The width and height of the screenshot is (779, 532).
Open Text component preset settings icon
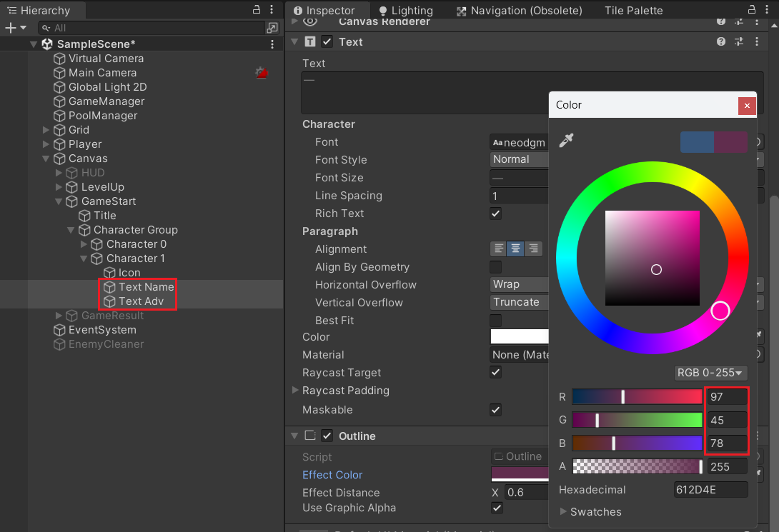pyautogui.click(x=739, y=41)
